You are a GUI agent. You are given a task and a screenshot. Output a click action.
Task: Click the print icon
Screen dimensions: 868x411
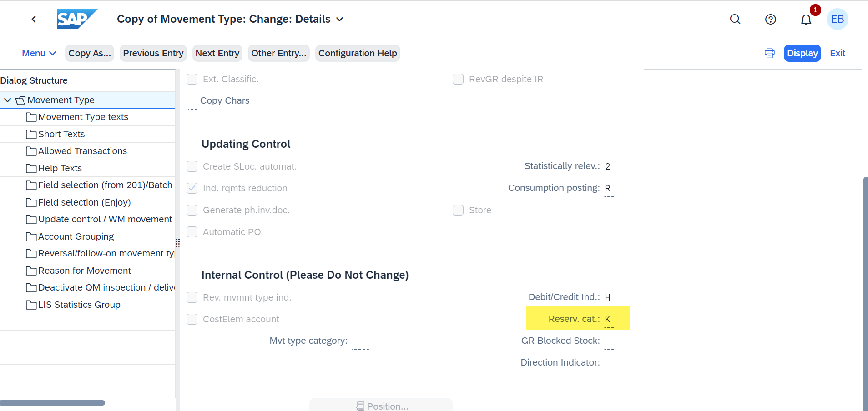click(x=770, y=53)
